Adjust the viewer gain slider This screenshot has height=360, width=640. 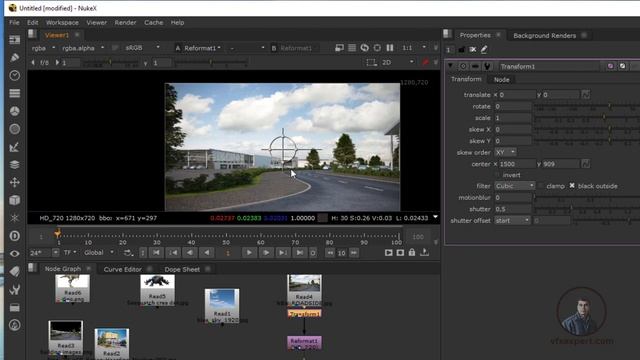pyautogui.click(x=110, y=62)
